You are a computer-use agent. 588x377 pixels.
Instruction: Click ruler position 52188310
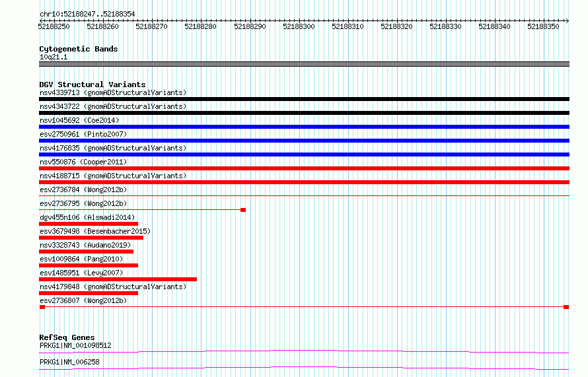coord(348,26)
